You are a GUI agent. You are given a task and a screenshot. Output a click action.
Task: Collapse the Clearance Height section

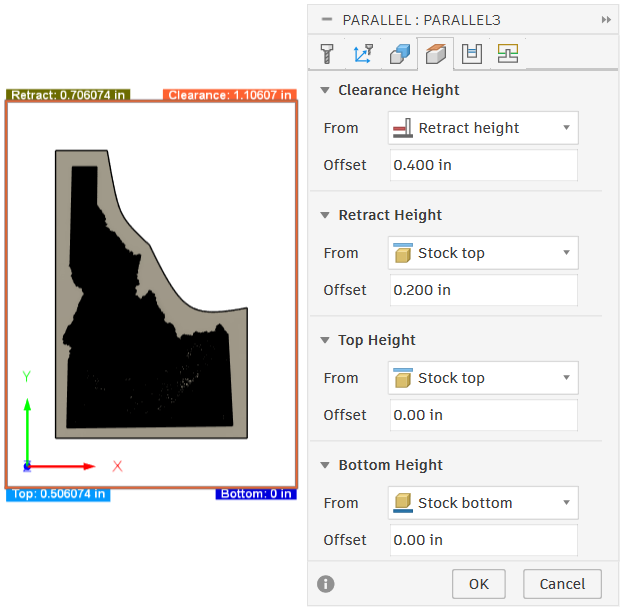(x=325, y=90)
